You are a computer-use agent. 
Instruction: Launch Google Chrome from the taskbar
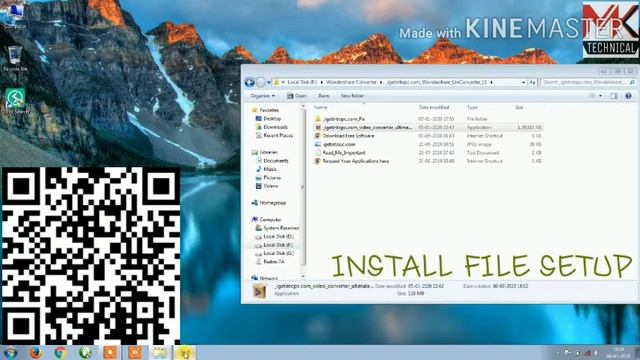[x=60, y=353]
